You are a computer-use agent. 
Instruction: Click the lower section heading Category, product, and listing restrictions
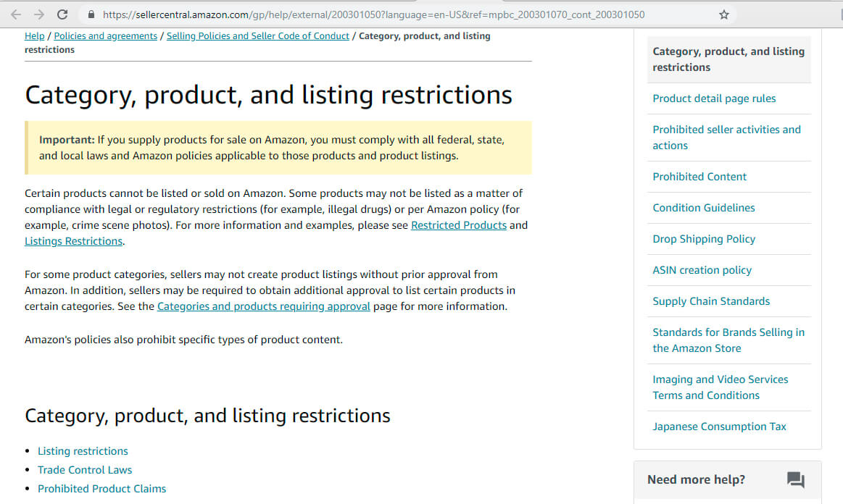point(207,416)
